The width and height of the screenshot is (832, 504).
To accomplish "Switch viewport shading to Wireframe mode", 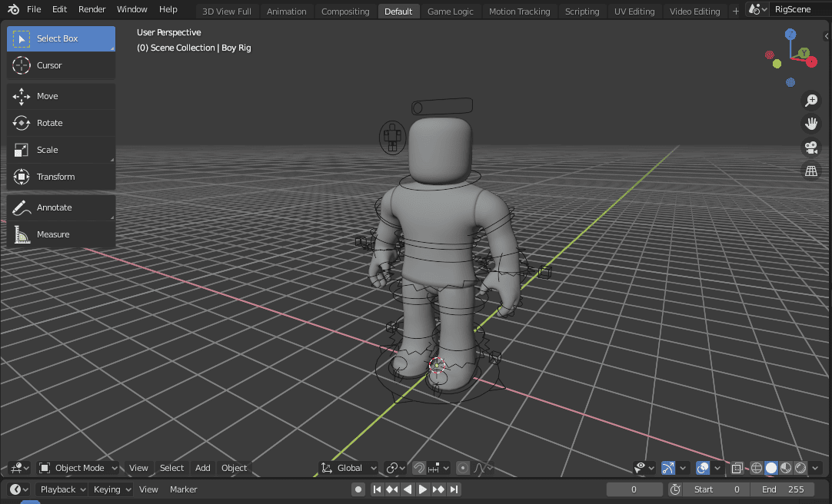I will click(x=756, y=467).
